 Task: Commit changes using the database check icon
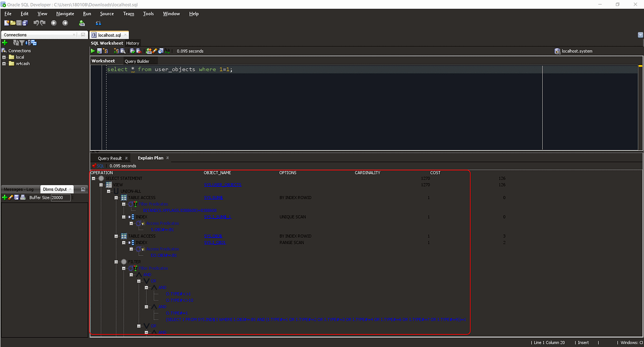[132, 51]
